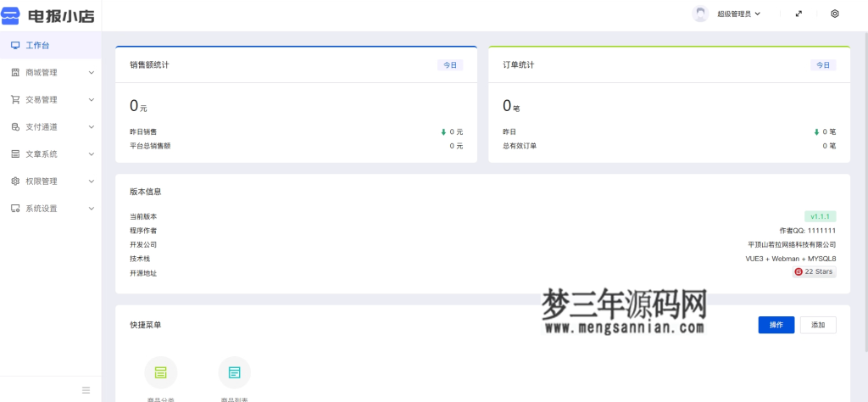Select the 工作台 menu item

(50, 46)
